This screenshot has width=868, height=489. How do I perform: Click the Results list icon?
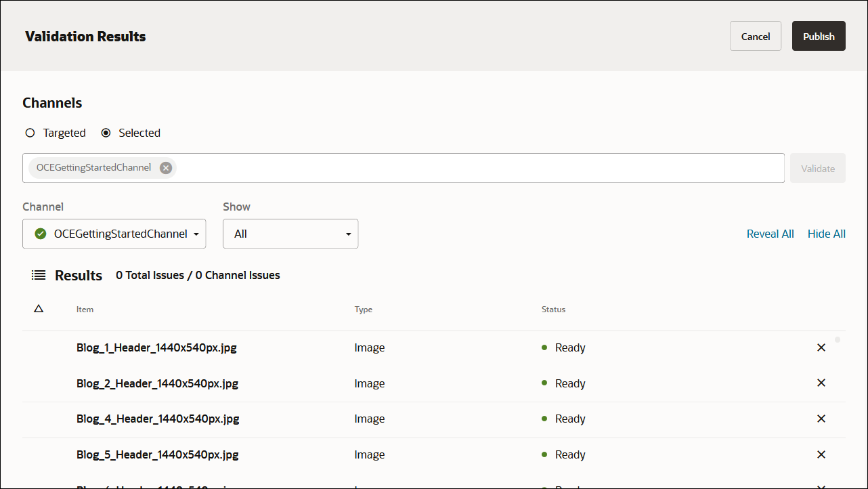pos(38,275)
